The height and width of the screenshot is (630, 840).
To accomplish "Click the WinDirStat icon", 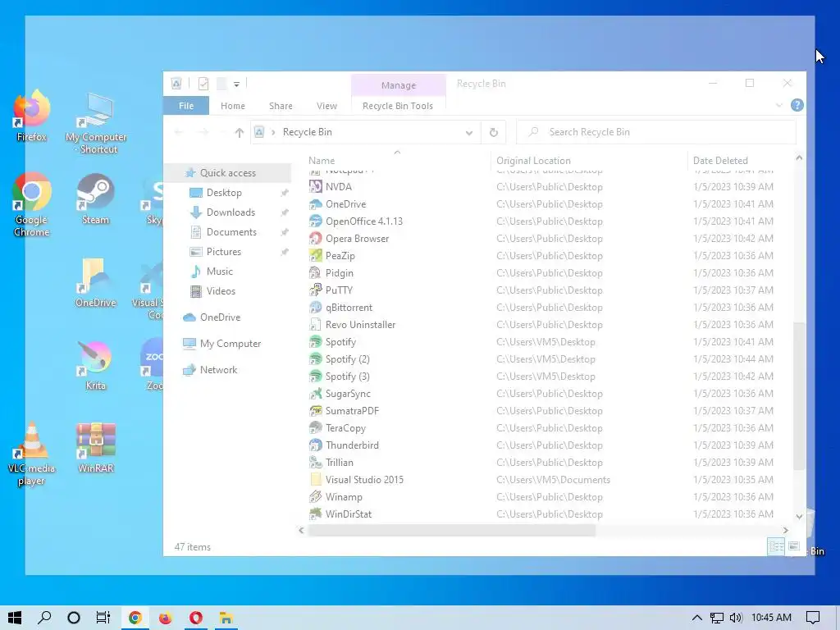I will coord(316,514).
